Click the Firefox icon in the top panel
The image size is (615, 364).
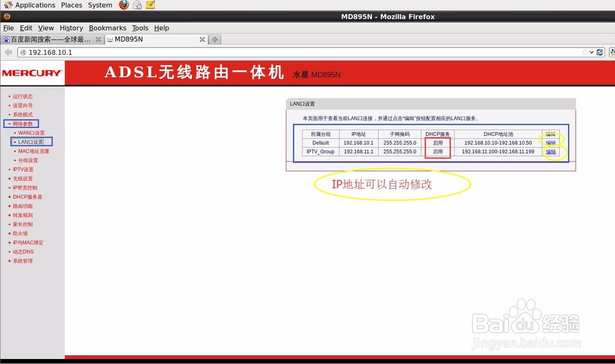(x=123, y=5)
